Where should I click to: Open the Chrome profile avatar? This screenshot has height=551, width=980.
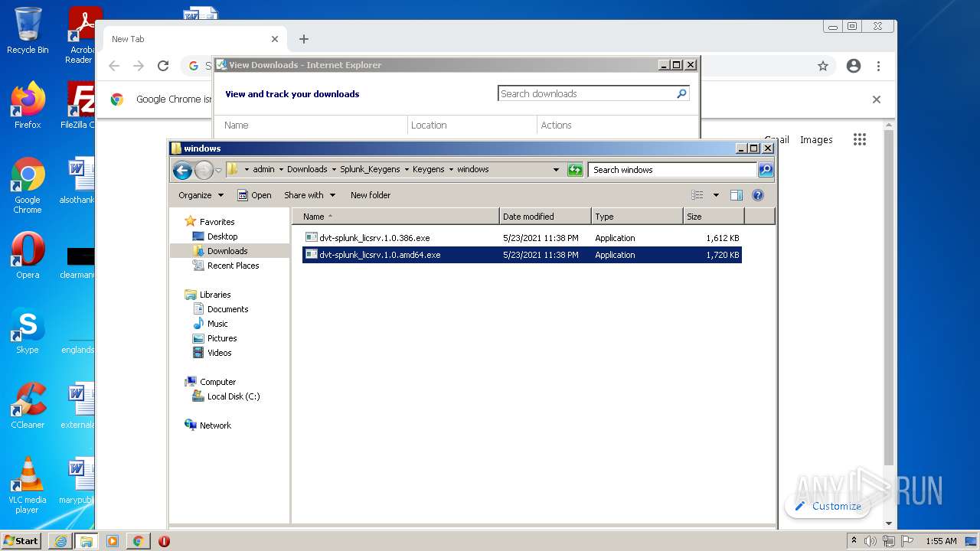coord(854,67)
